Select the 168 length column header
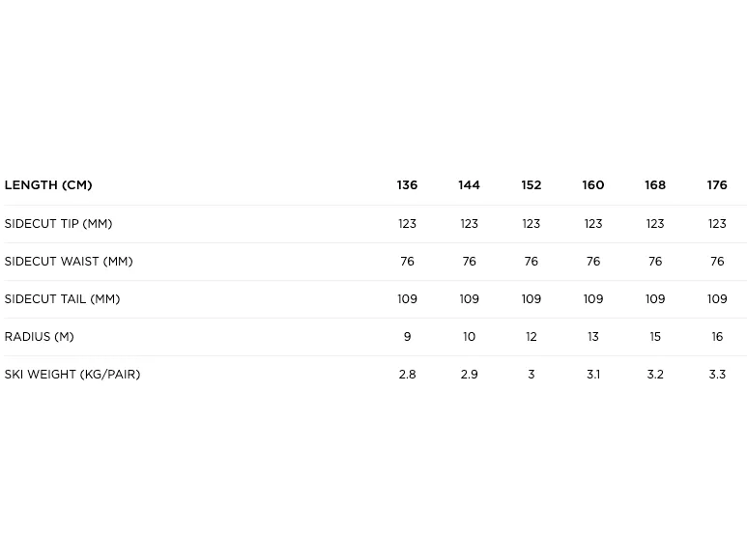This screenshot has width=747, height=560. click(x=655, y=185)
